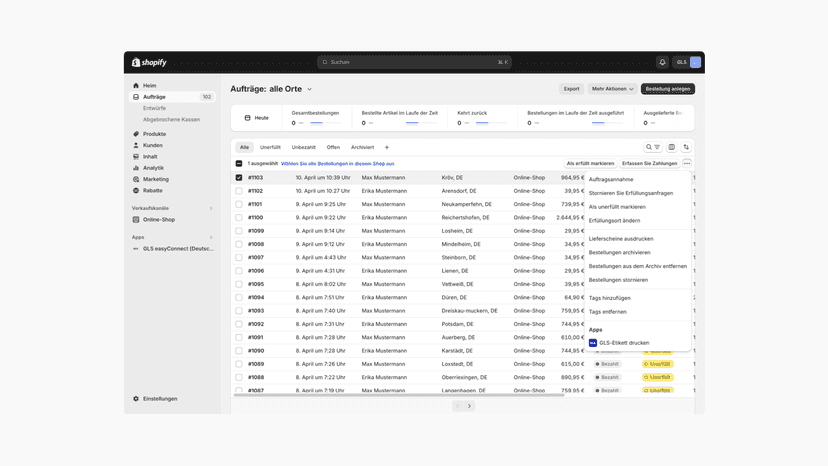Click the Kehrt zurück metric card
828x466 pixels.
tap(482, 118)
